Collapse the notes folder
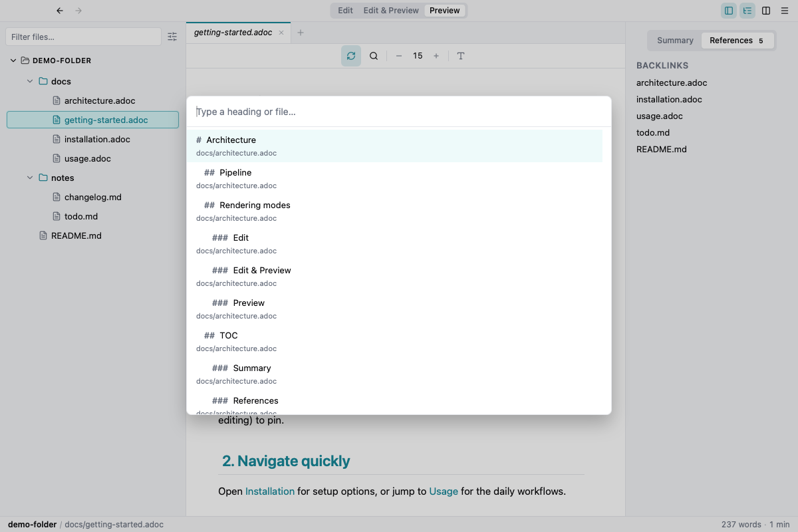This screenshot has width=798, height=532. pyautogui.click(x=30, y=178)
